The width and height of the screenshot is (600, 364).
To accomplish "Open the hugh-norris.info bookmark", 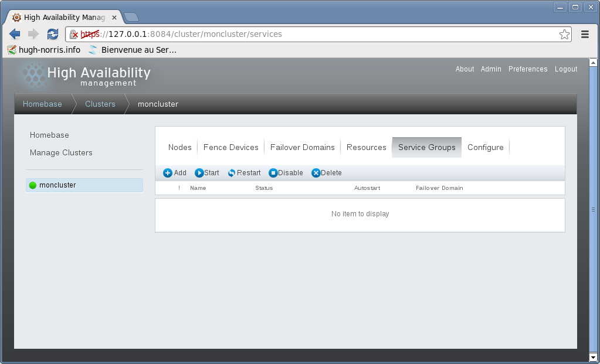I will (49, 50).
